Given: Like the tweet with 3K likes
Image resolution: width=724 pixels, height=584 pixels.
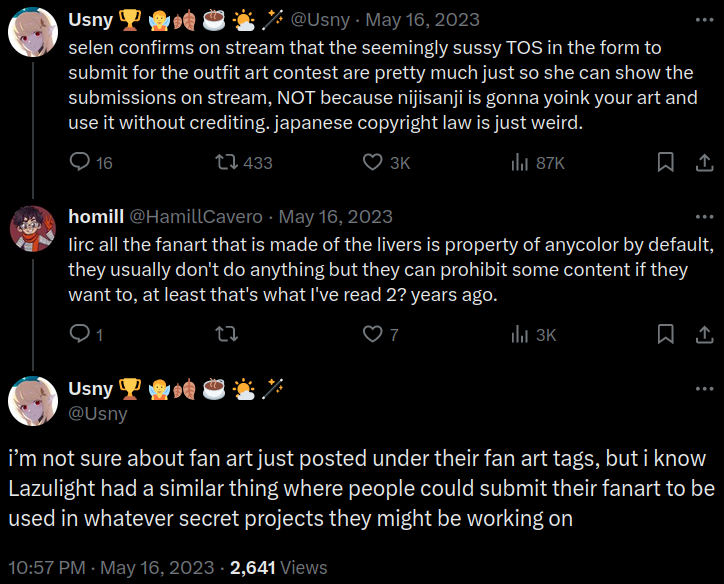Looking at the screenshot, I should 372,162.
